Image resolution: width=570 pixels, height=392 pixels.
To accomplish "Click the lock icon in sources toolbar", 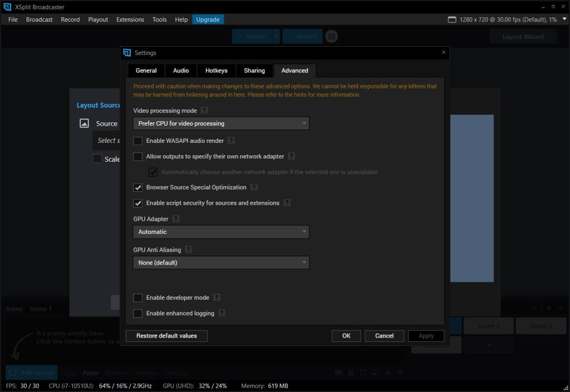I will click(x=351, y=373).
